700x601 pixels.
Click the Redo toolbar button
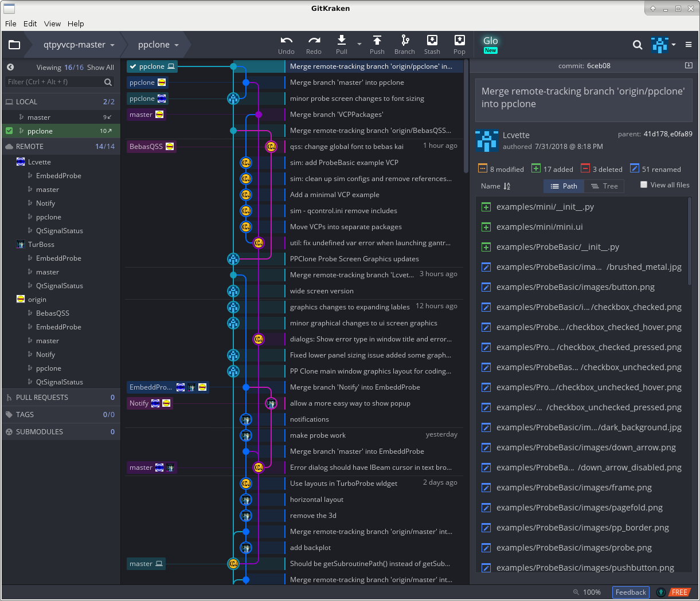(x=314, y=45)
